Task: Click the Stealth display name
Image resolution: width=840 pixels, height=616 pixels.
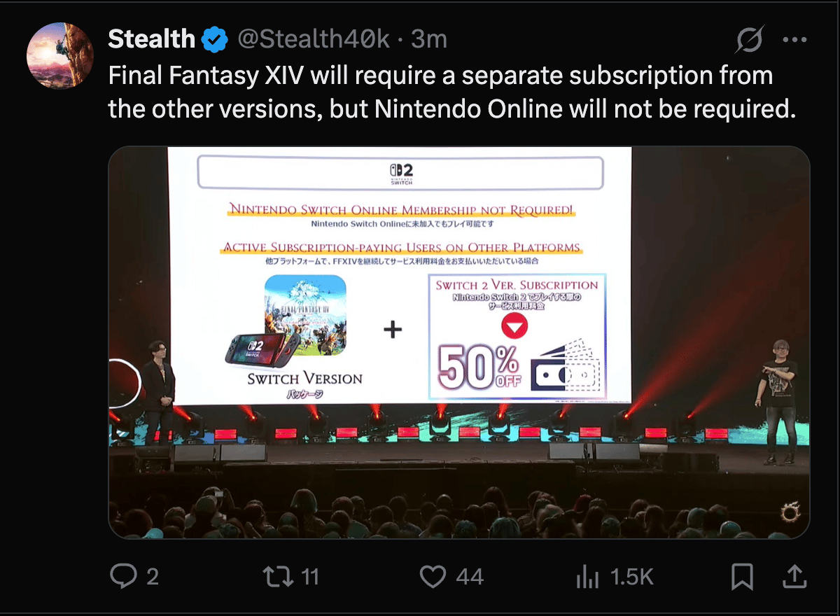Action: (152, 39)
